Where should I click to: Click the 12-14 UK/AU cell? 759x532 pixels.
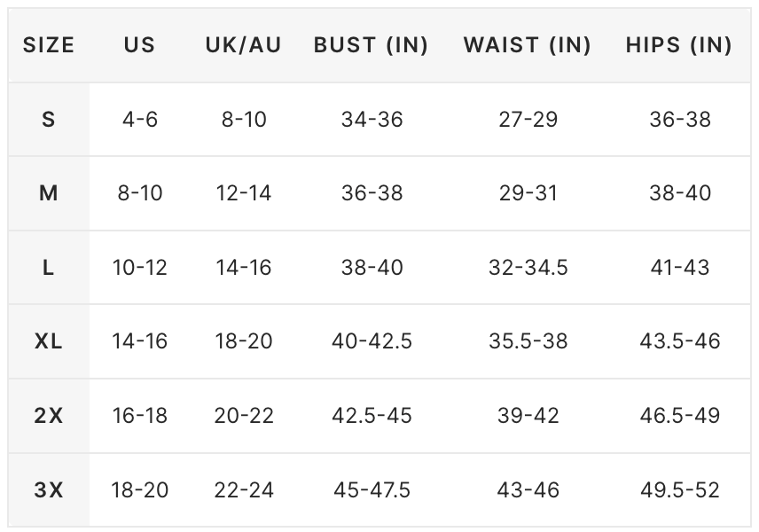(244, 193)
